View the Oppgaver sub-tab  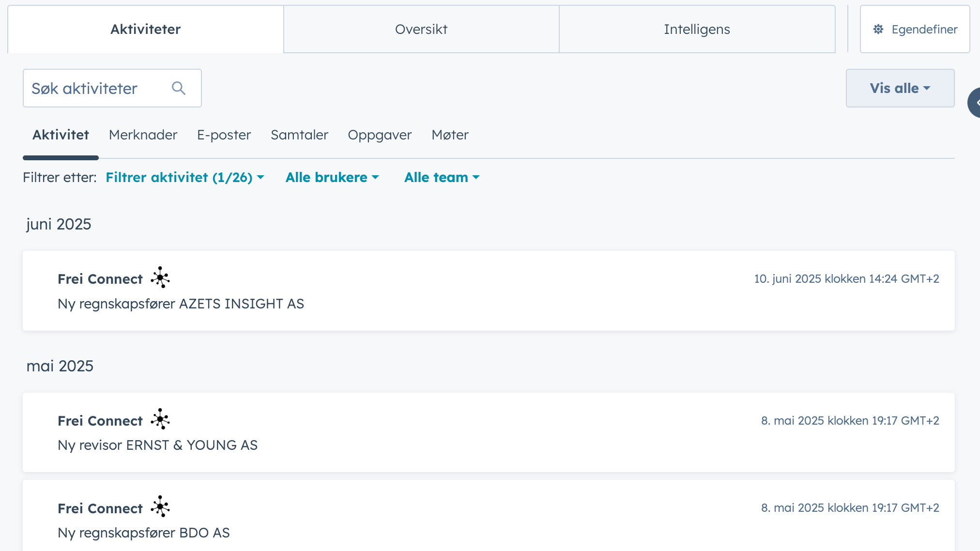(x=380, y=135)
